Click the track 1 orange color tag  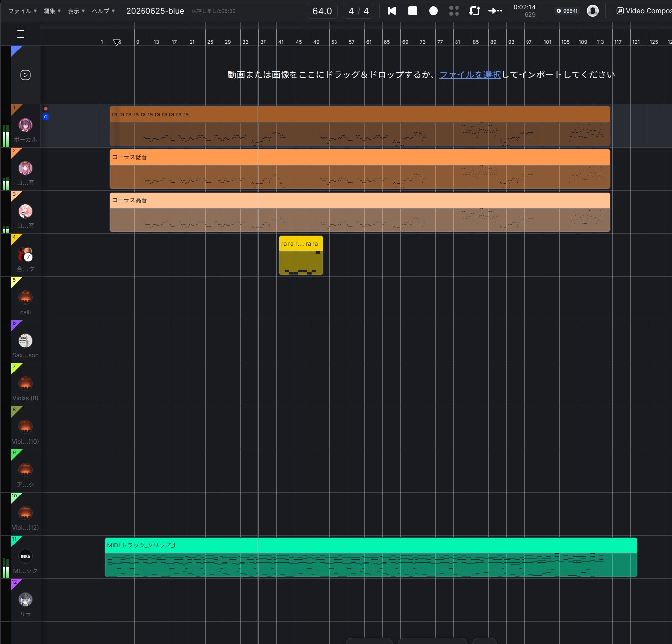15,109
